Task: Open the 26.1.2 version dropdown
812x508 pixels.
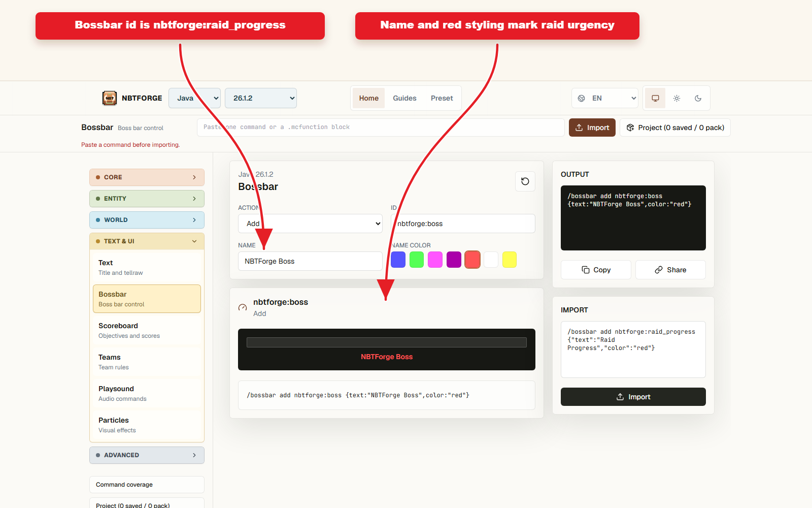Action: [261, 98]
